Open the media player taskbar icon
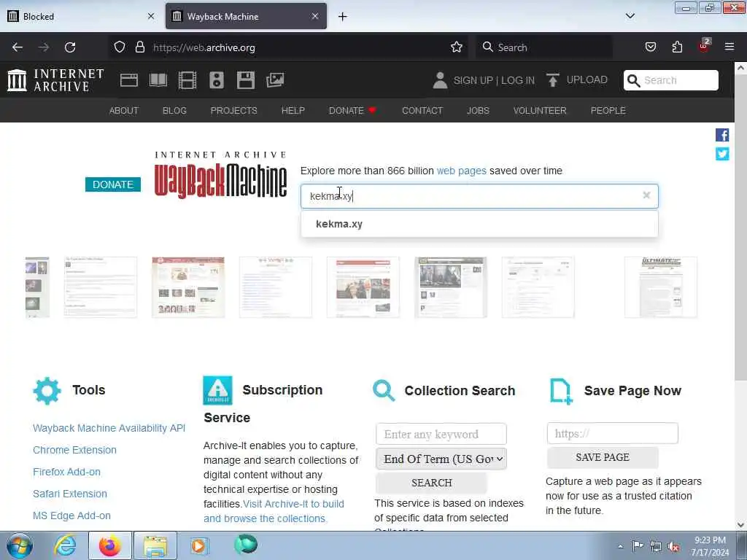Image resolution: width=747 pixels, height=560 pixels. pos(198,545)
